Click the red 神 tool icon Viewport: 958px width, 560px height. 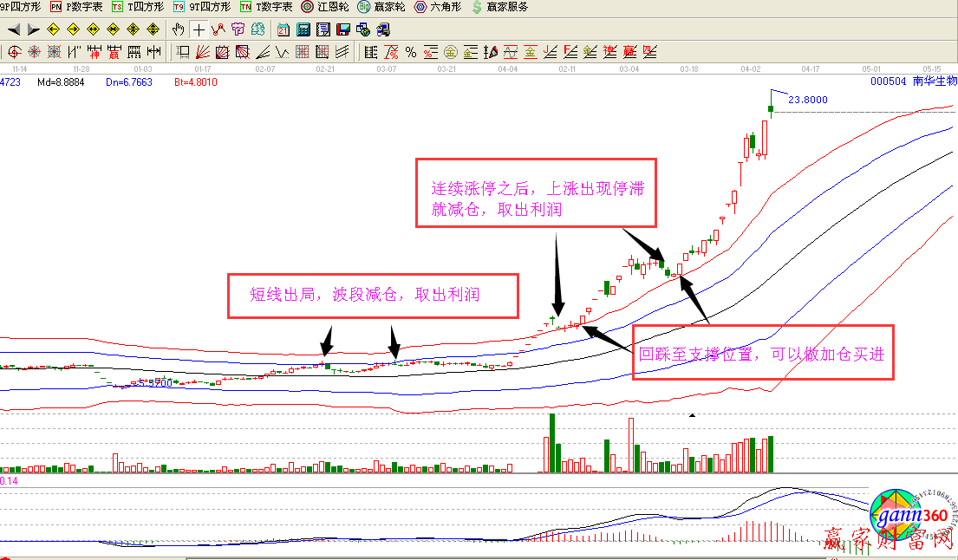click(x=94, y=52)
